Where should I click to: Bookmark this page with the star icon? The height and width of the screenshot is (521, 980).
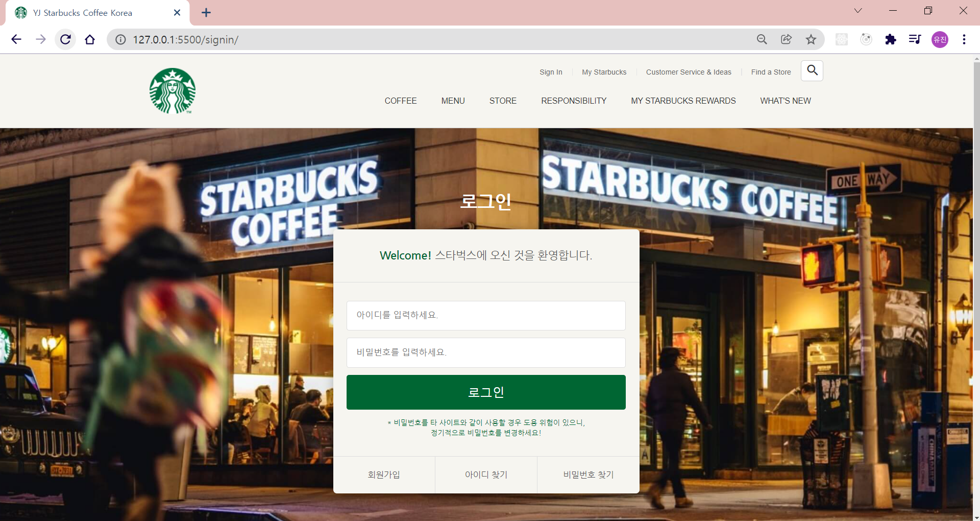point(811,39)
